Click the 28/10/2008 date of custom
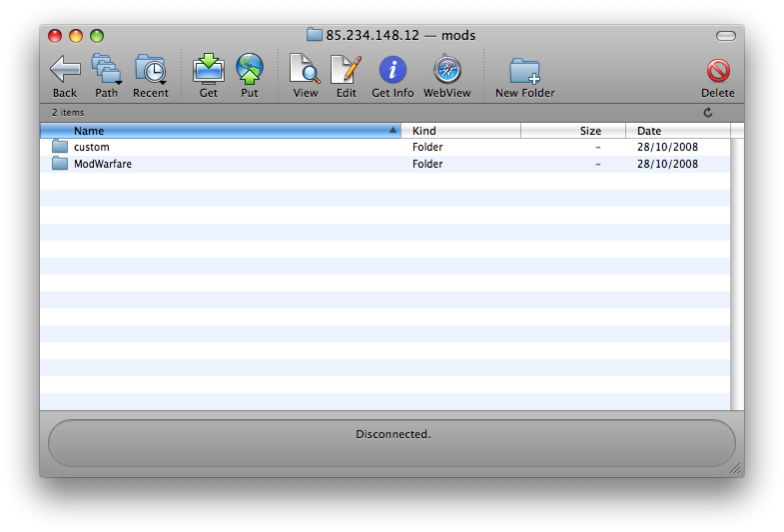The height and width of the screenshot is (532, 784). coord(667,147)
